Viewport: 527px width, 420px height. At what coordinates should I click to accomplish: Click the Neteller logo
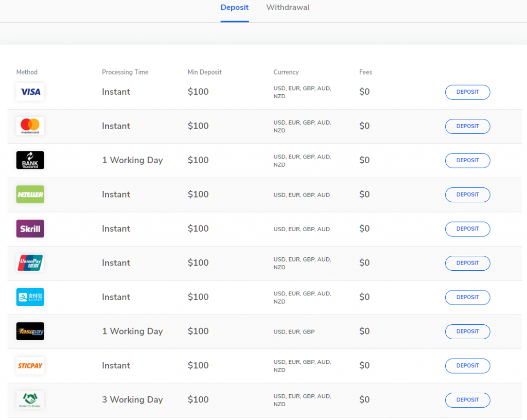pos(30,195)
